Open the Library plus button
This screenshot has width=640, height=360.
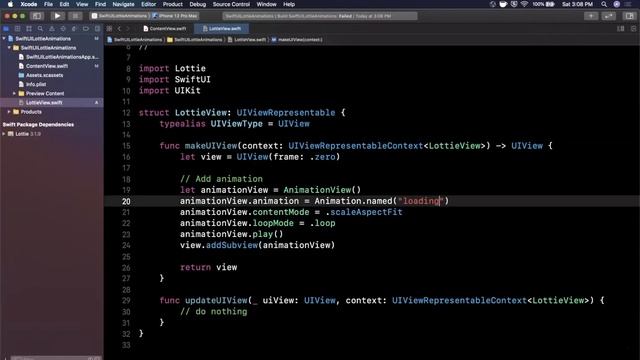point(591,16)
